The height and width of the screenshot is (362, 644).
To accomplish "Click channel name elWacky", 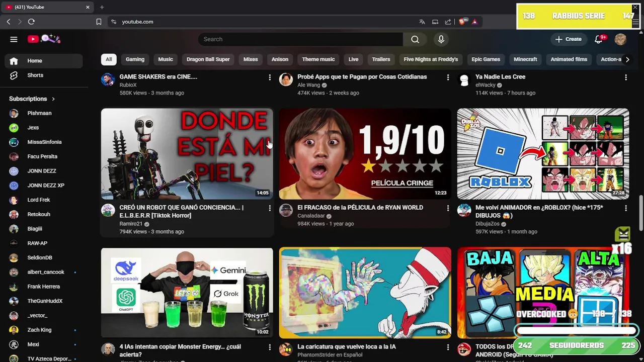I will tap(486, 85).
